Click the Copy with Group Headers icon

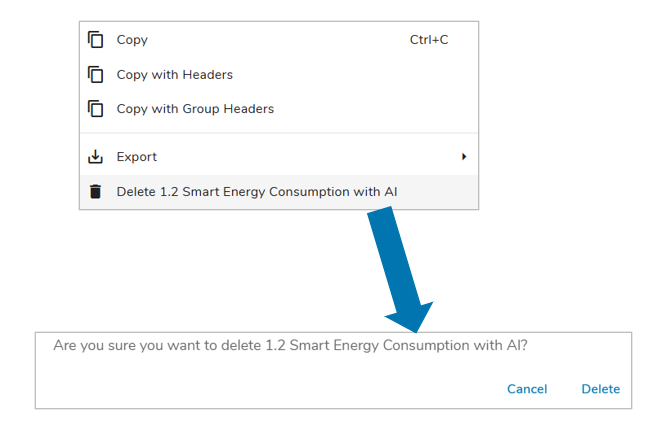[x=96, y=109]
